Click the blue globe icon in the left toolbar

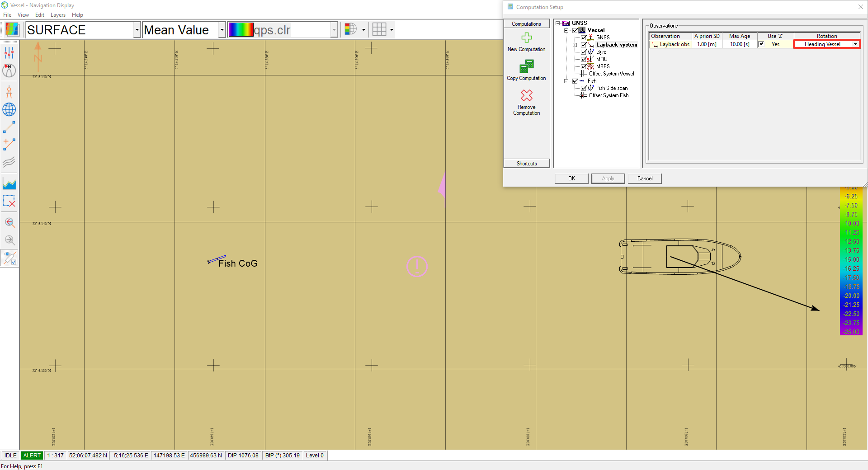coord(9,109)
